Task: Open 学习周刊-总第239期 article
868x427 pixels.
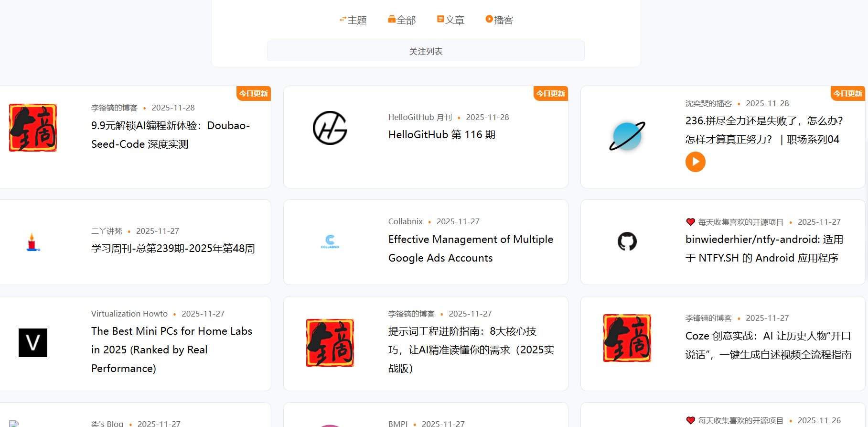Action: tap(173, 249)
